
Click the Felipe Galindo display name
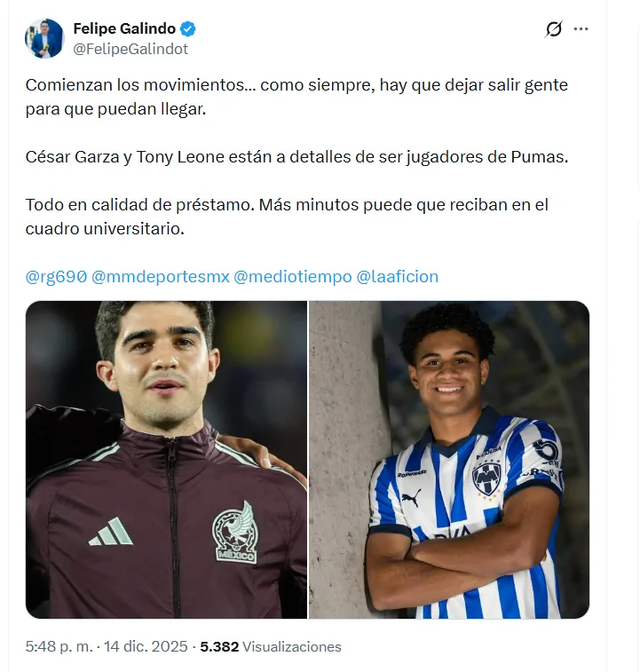pyautogui.click(x=124, y=28)
